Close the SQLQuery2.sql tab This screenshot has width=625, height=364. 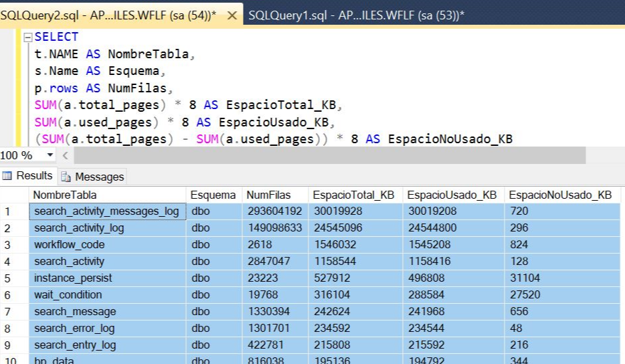[232, 15]
